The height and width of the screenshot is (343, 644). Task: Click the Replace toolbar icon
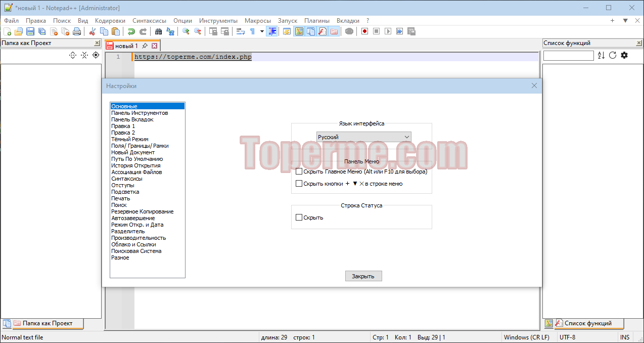[x=170, y=31]
